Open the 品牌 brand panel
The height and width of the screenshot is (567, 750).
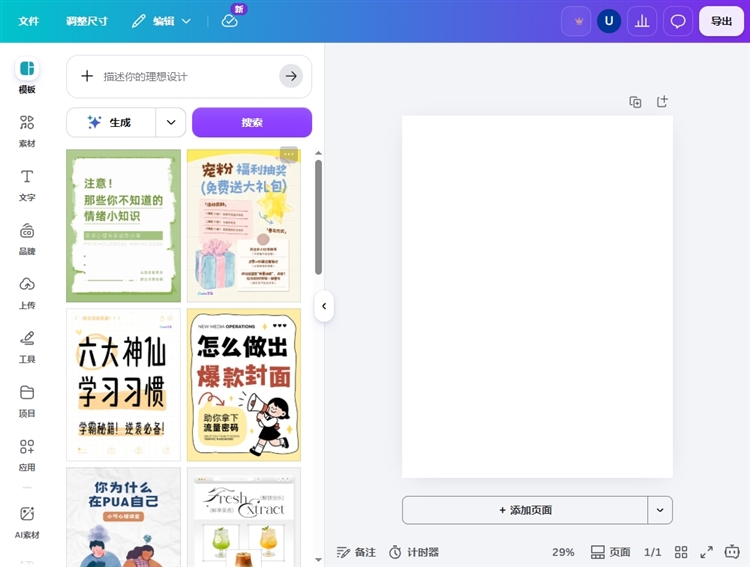(x=27, y=239)
